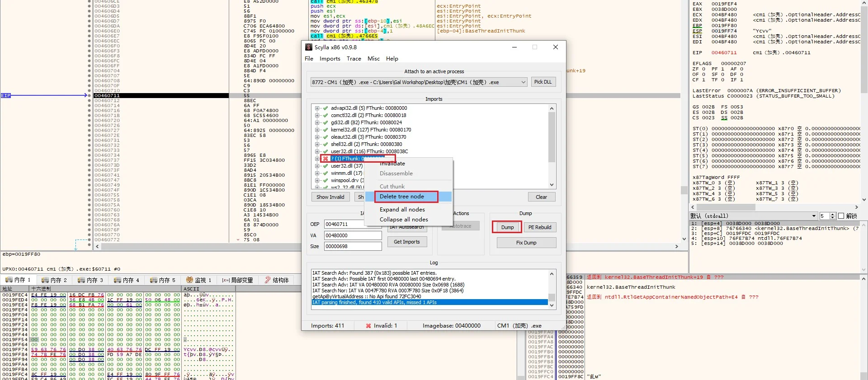
Task: Toggle breakpoint bullet at address 00460712
Action: [90, 100]
